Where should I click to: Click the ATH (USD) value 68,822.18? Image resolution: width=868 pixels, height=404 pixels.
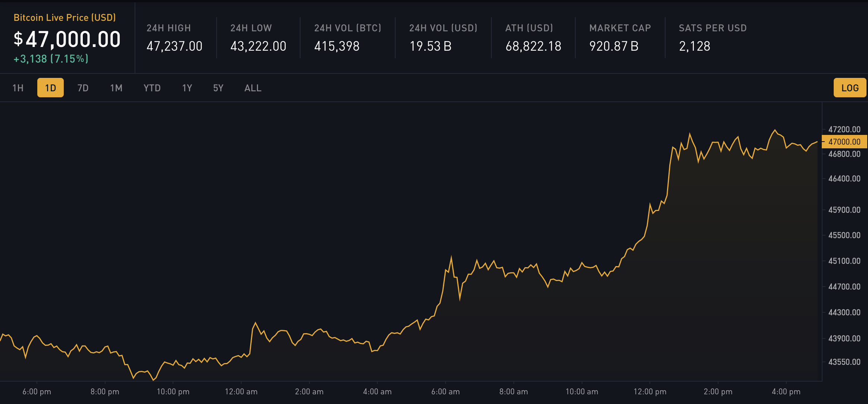(x=533, y=46)
